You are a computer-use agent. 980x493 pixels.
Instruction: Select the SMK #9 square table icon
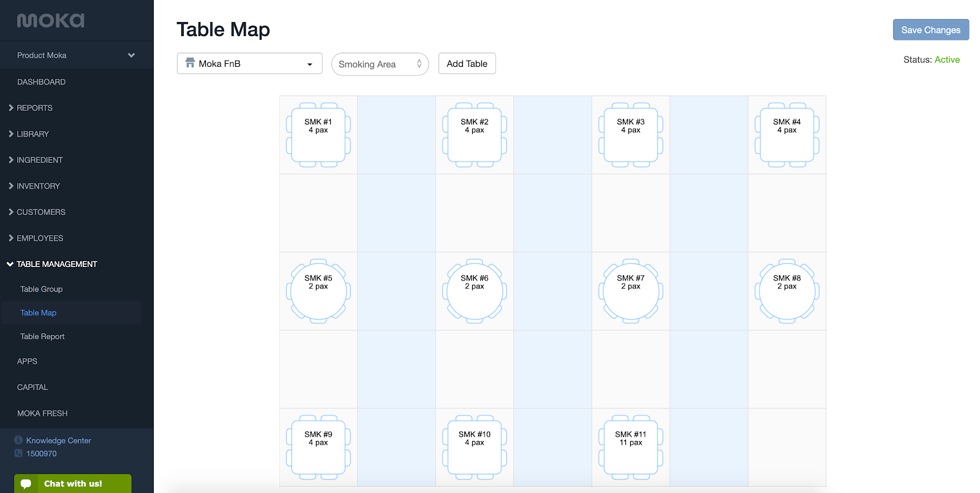point(318,447)
